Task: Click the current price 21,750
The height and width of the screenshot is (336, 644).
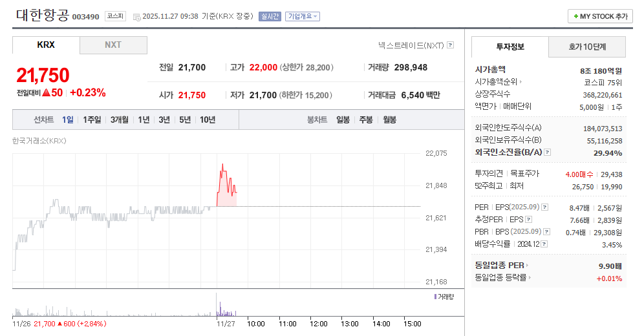Action: click(43, 75)
